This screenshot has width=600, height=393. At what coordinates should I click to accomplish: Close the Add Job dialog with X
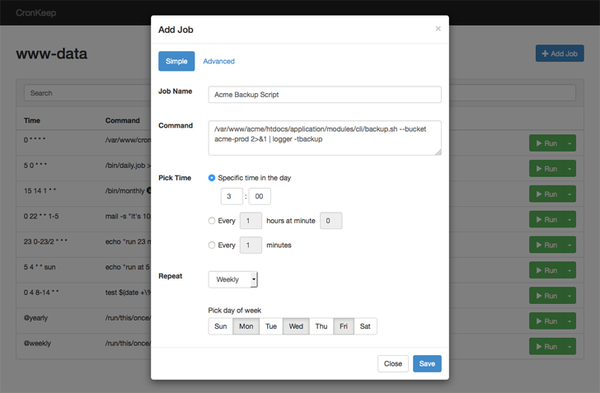pos(438,29)
